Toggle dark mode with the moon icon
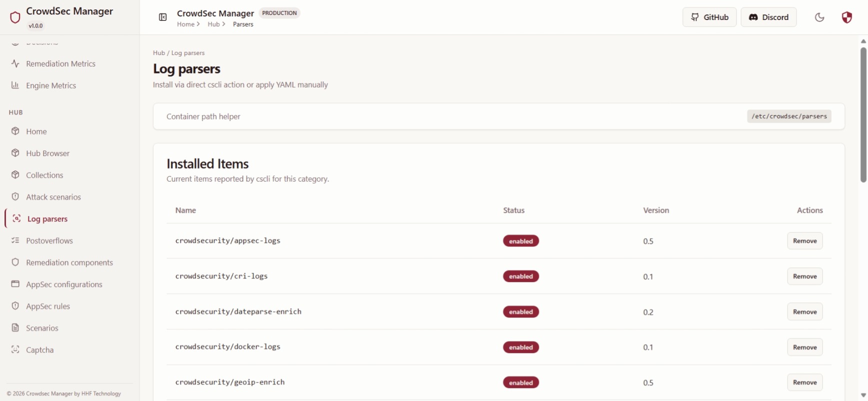The height and width of the screenshot is (401, 868). [x=819, y=17]
